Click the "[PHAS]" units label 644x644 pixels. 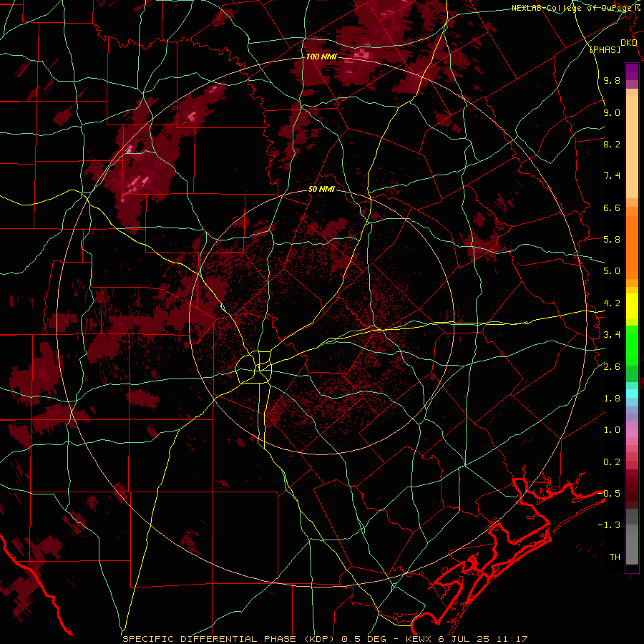point(605,49)
